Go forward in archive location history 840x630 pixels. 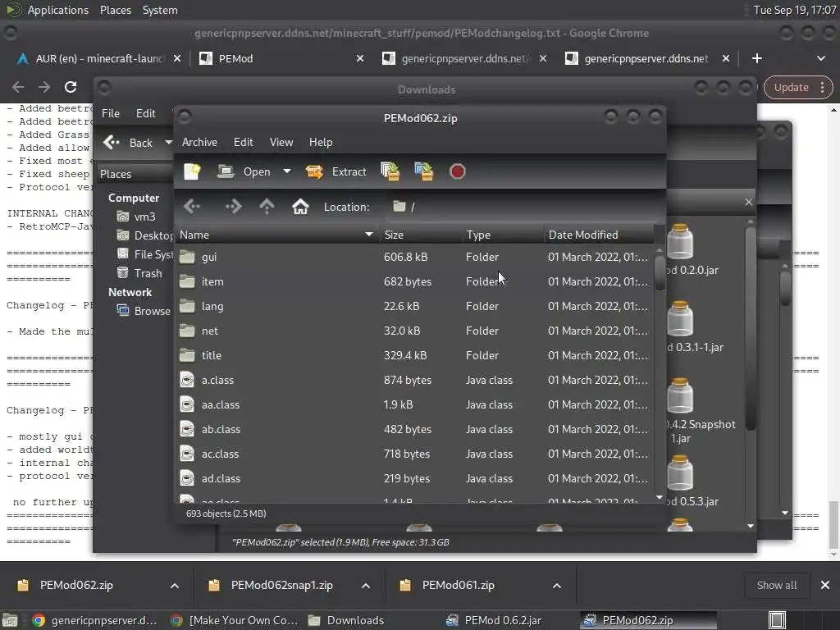point(234,206)
